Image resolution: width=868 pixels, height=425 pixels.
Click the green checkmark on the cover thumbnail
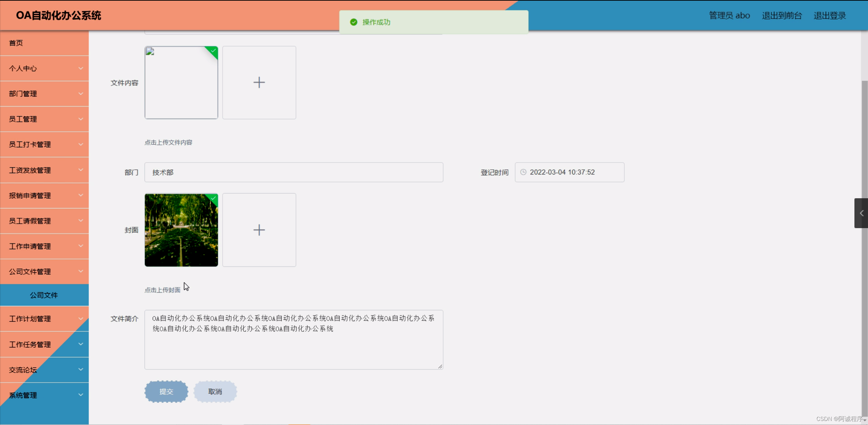click(x=213, y=198)
